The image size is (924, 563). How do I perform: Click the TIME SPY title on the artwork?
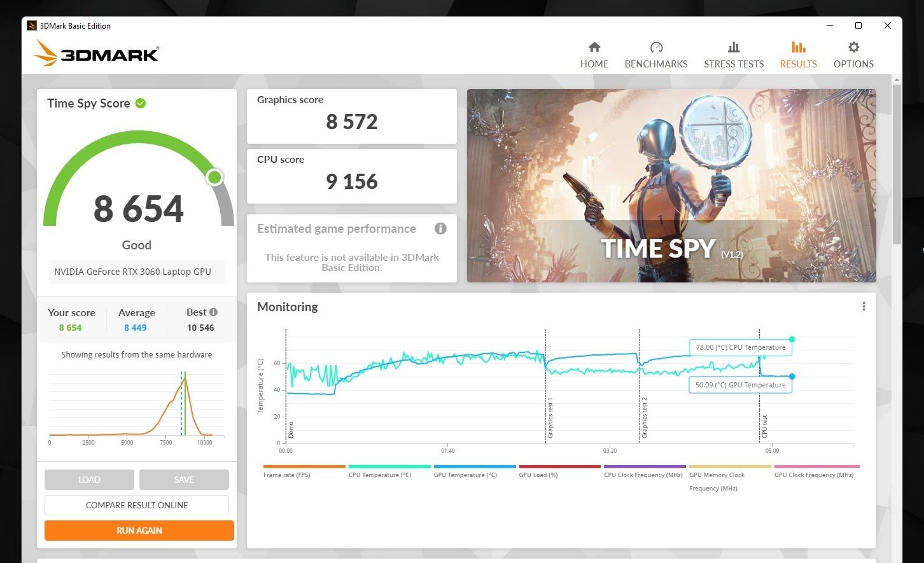click(659, 248)
